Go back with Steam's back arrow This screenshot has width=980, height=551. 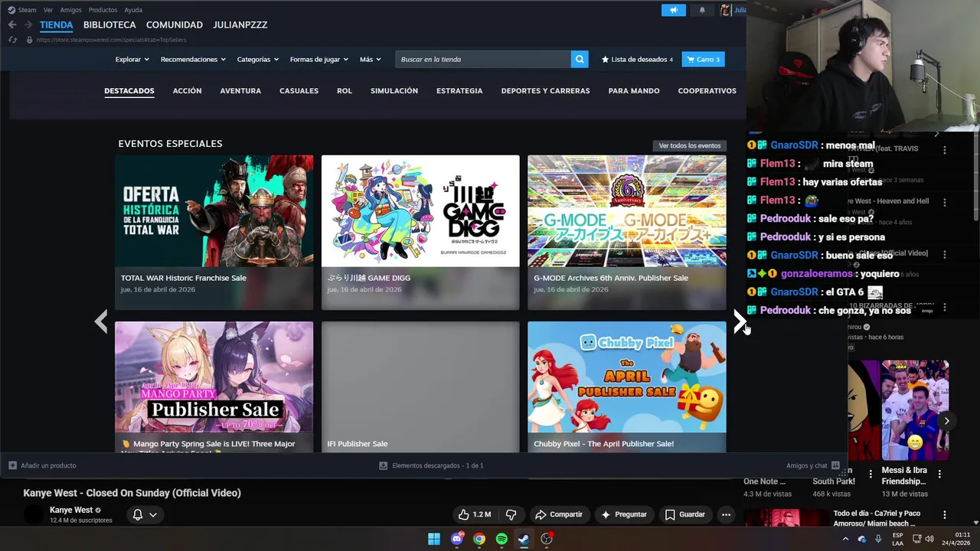click(12, 24)
